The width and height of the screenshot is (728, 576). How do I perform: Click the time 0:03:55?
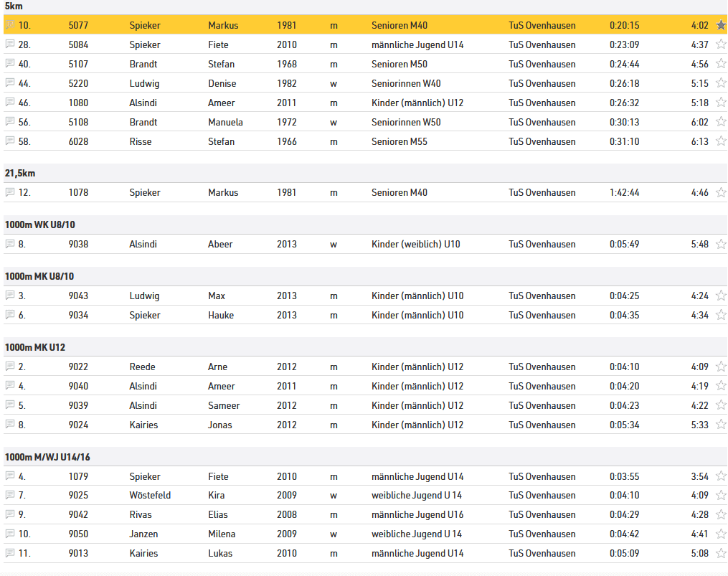pos(625,476)
